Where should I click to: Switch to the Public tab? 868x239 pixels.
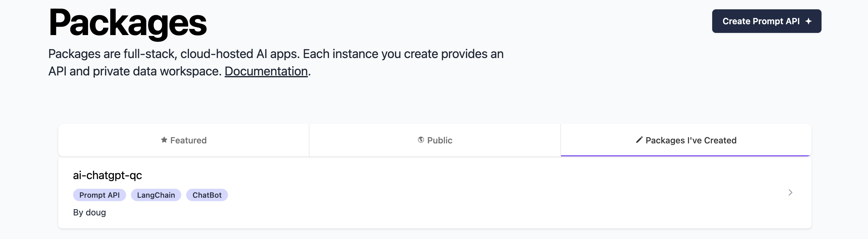[x=435, y=140]
